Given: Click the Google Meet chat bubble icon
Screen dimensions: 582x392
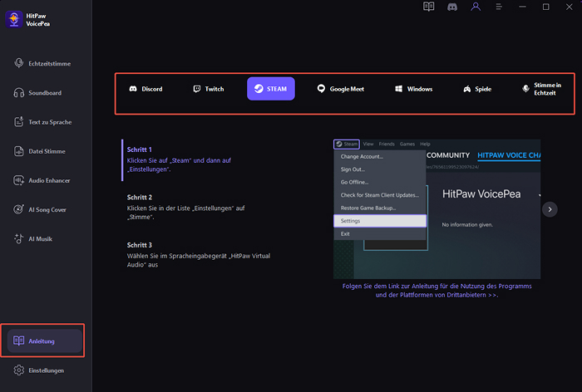Looking at the screenshot, I should click(321, 89).
